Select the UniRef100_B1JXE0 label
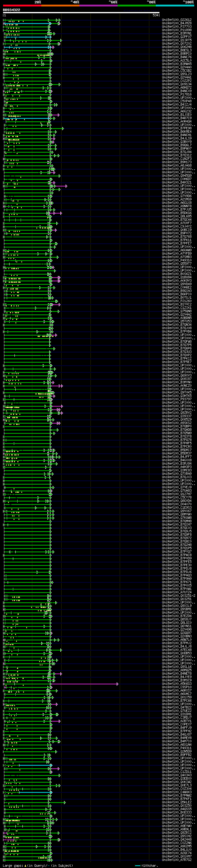 pyautogui.click(x=177, y=115)
